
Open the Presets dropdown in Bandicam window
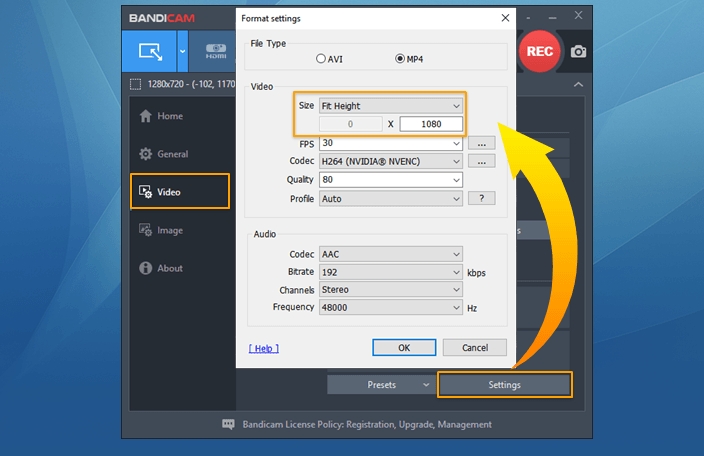coord(381,385)
